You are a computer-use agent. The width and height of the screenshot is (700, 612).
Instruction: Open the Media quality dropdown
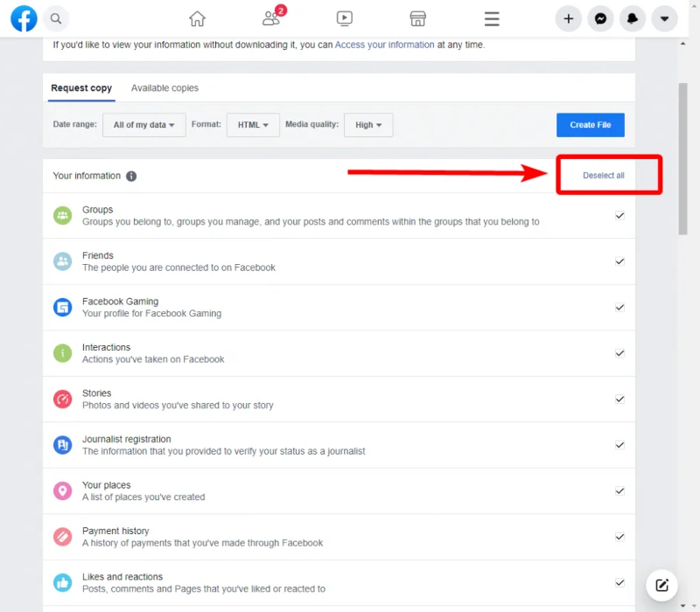(368, 125)
